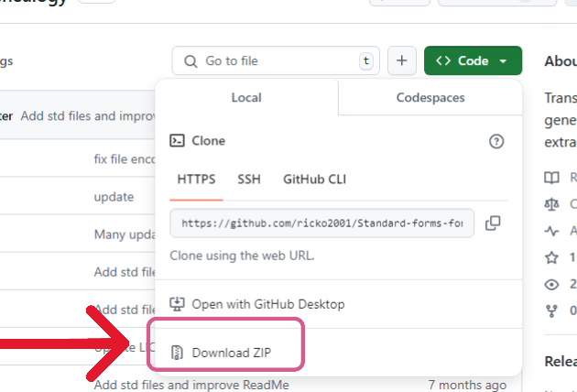Screen dimensions: 577x392
Task: Click the stars icon in About sidebar
Action: click(551, 257)
